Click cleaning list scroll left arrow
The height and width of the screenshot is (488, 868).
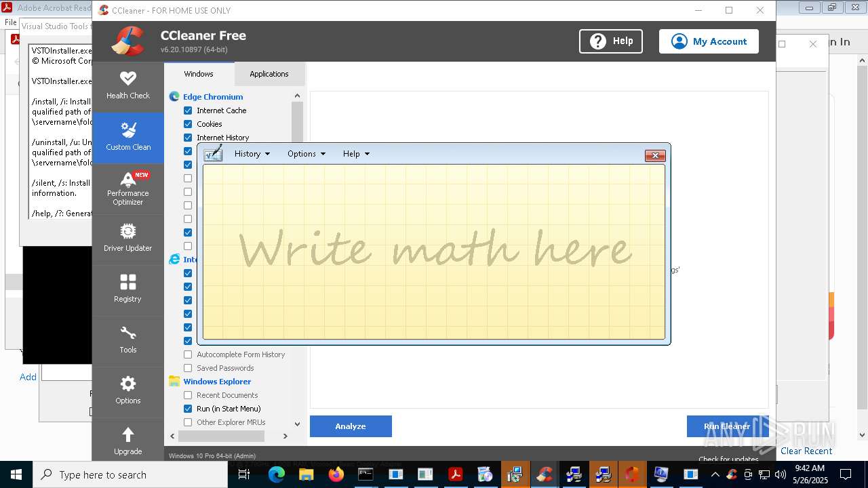(172, 436)
